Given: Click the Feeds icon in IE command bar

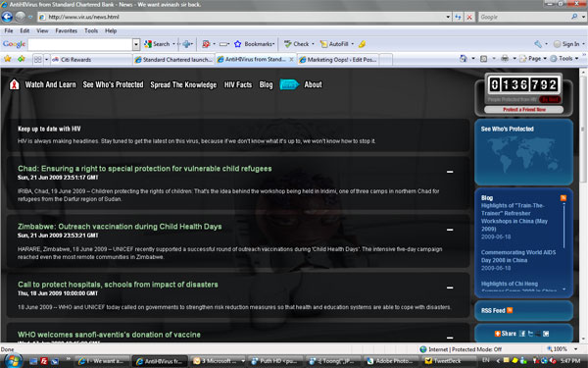Looking at the screenshot, I should 484,59.
